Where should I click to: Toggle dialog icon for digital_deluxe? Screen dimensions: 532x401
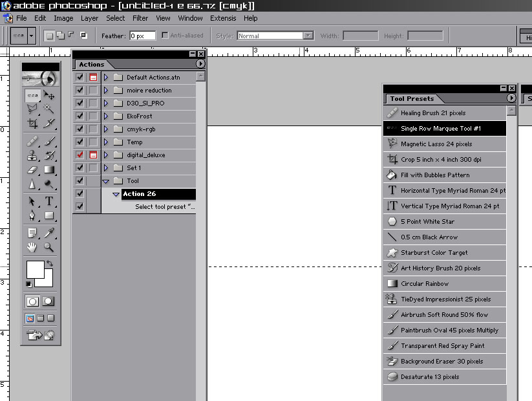(x=93, y=155)
